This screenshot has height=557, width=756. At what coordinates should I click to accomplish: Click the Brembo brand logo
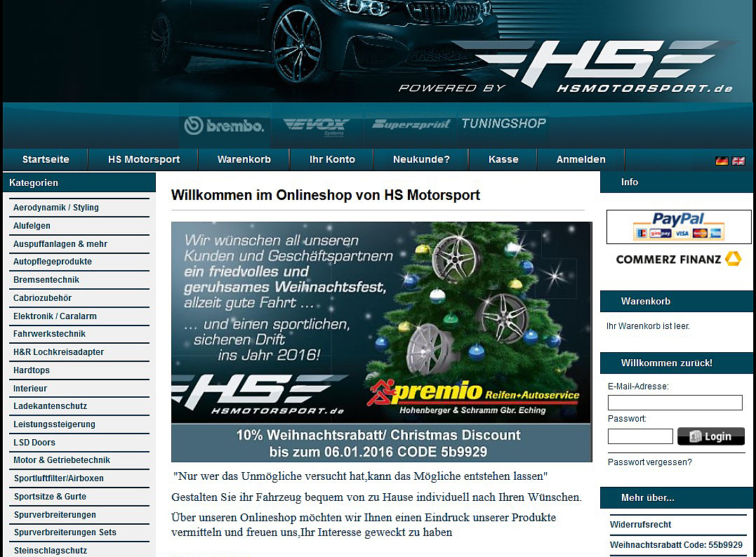[x=224, y=126]
